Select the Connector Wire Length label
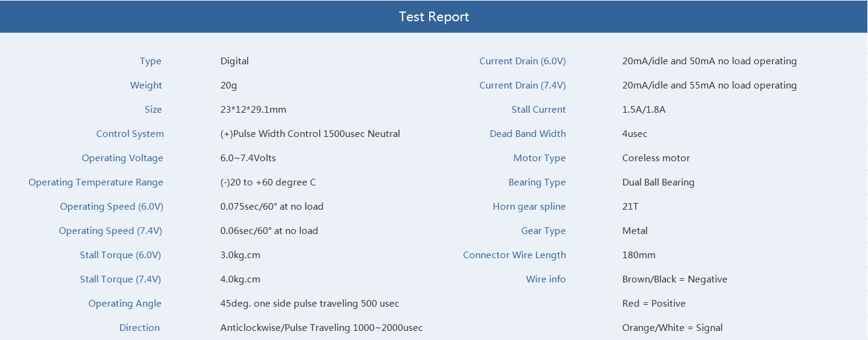This screenshot has height=340, width=868. pos(514,255)
